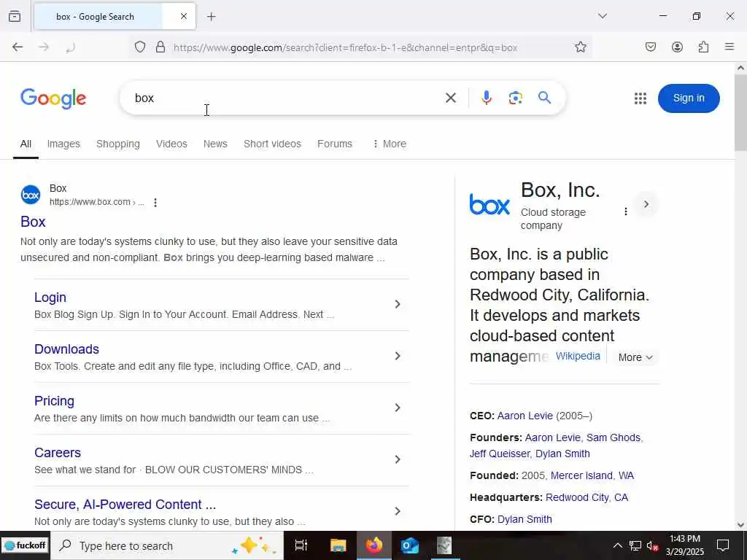Open CEO Aaron Levie link

tap(525, 416)
